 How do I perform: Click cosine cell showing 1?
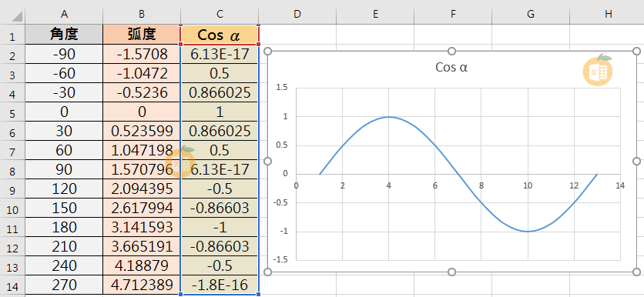220,112
